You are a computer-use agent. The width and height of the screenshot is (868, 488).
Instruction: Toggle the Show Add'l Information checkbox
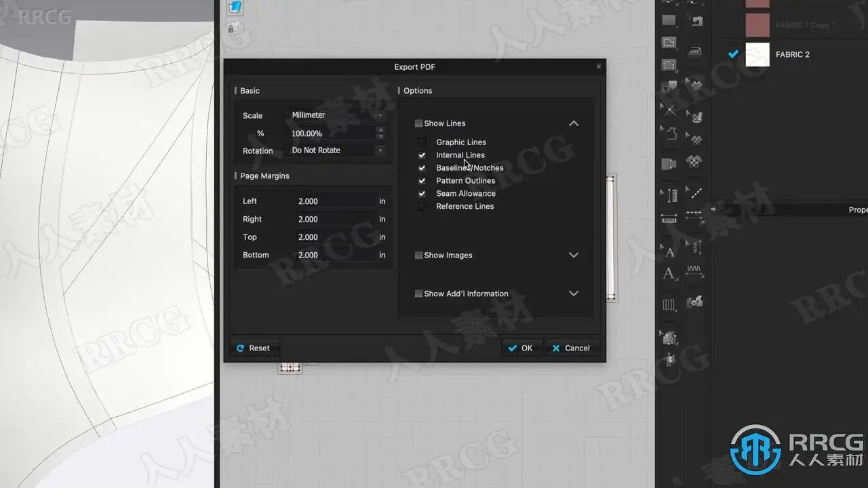coord(418,293)
